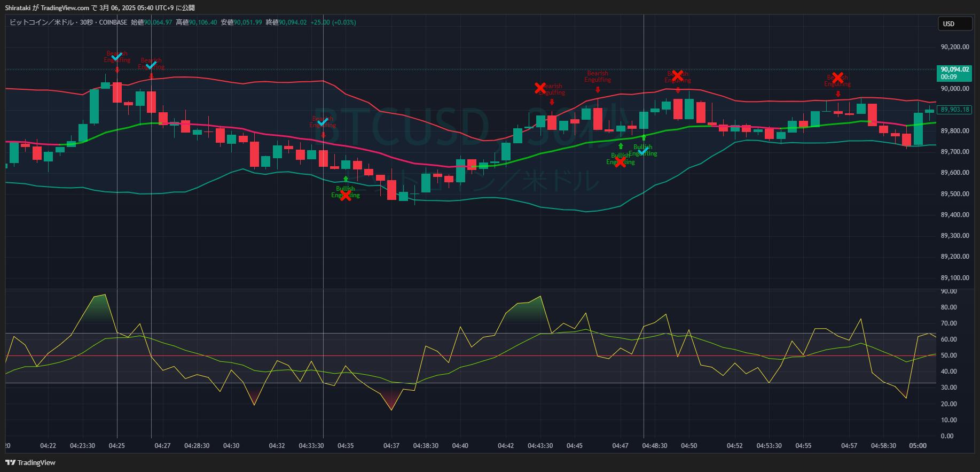Screen dimensions: 980x472
Task: Click the 04:37 time axis label
Action: point(391,446)
